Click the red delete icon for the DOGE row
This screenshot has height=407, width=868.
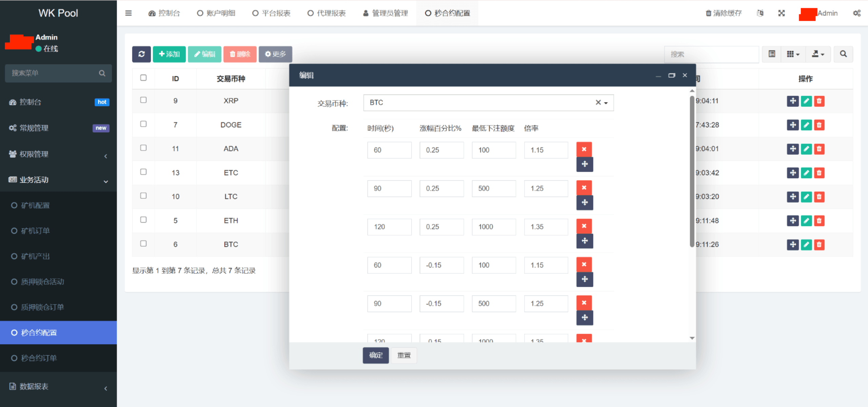(x=819, y=125)
